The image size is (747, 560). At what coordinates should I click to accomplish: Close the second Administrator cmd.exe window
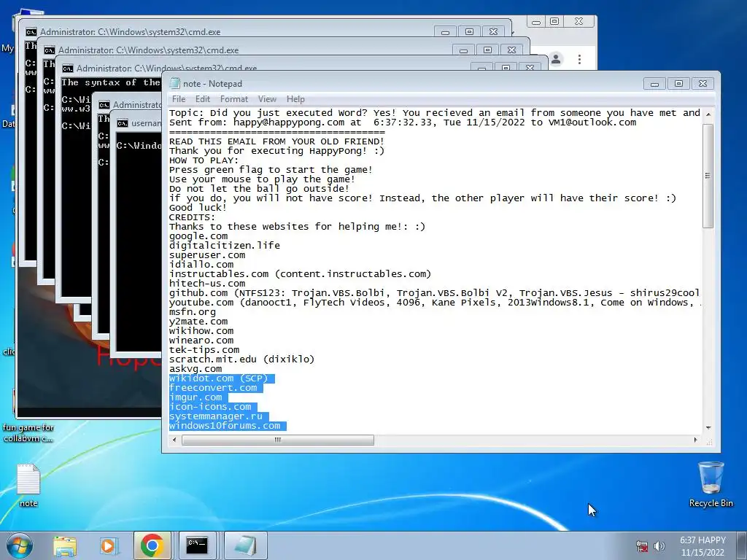point(511,50)
